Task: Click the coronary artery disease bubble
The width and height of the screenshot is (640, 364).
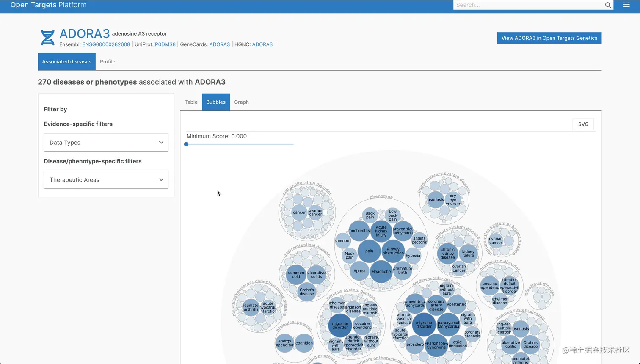Action: [x=436, y=305]
